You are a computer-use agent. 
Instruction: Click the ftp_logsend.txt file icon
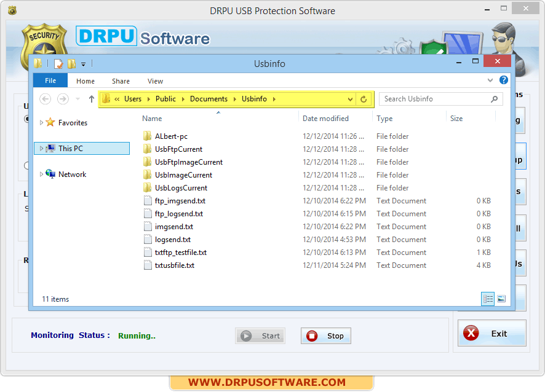[148, 214]
